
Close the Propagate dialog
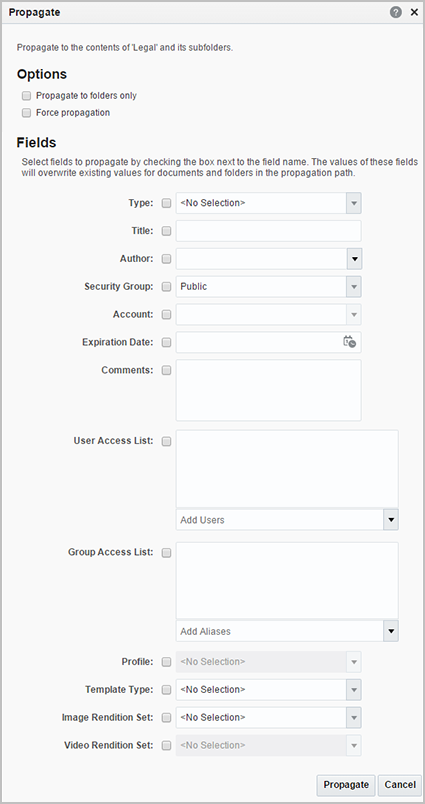tap(414, 12)
